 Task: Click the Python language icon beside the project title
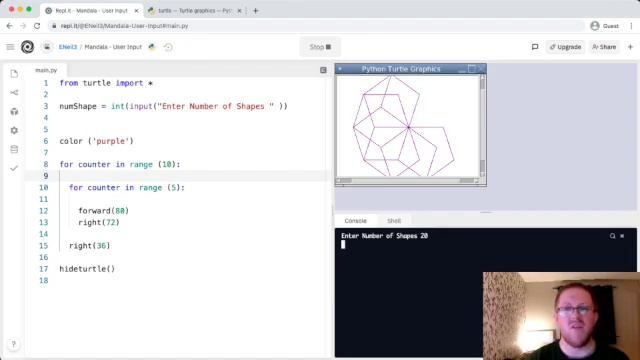[152, 47]
